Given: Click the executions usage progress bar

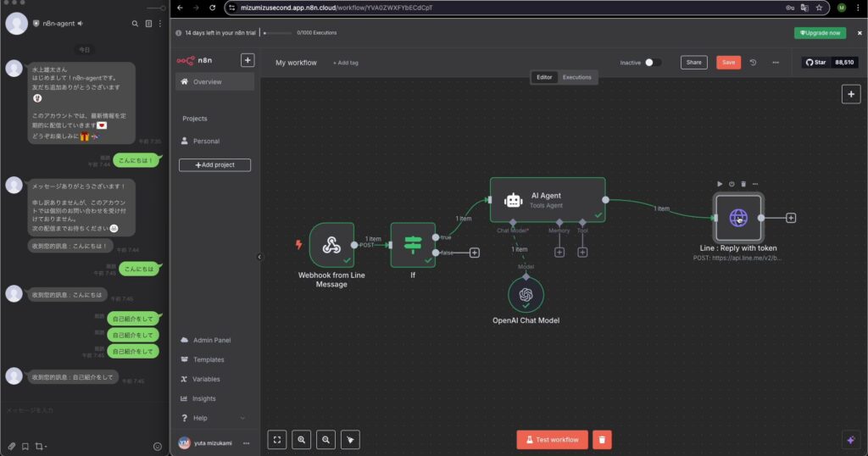Looking at the screenshot, I should (x=278, y=33).
